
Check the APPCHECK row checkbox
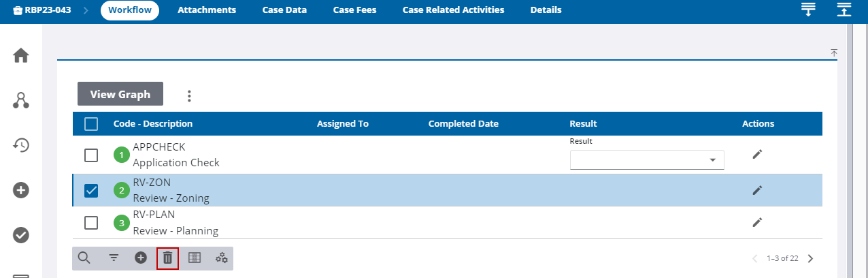pyautogui.click(x=91, y=155)
